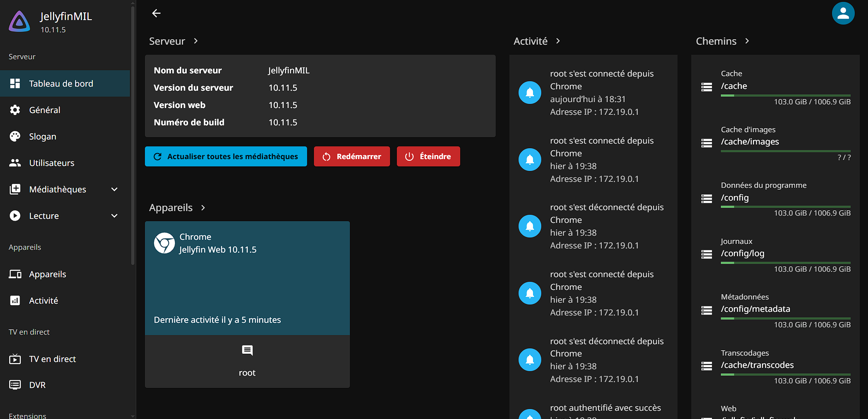
Task: Click the message icon above root
Action: coord(247,350)
